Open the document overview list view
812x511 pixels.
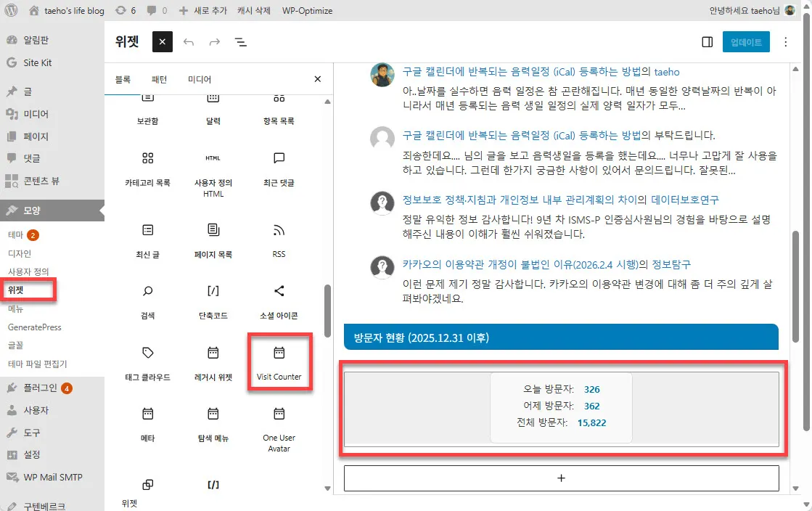239,41
